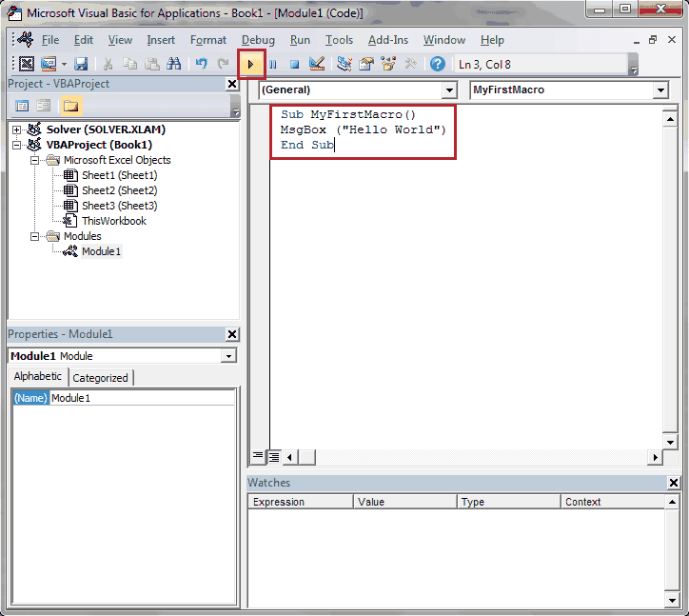Click the Expression column header in Watches
The height and width of the screenshot is (616, 689).
pos(301,502)
